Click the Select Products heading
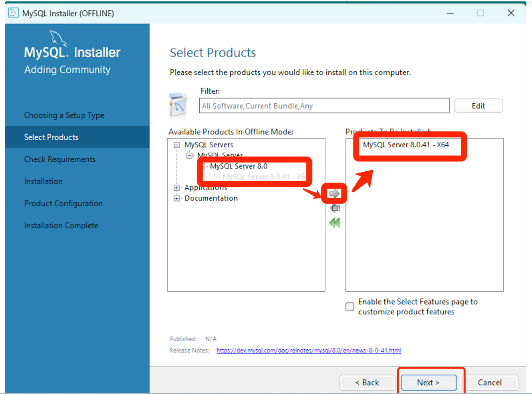 (x=213, y=53)
